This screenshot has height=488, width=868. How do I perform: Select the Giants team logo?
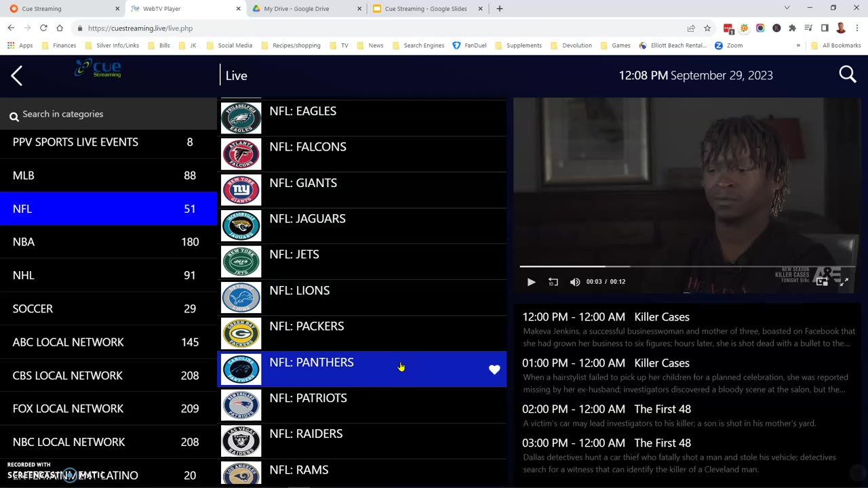pos(241,190)
